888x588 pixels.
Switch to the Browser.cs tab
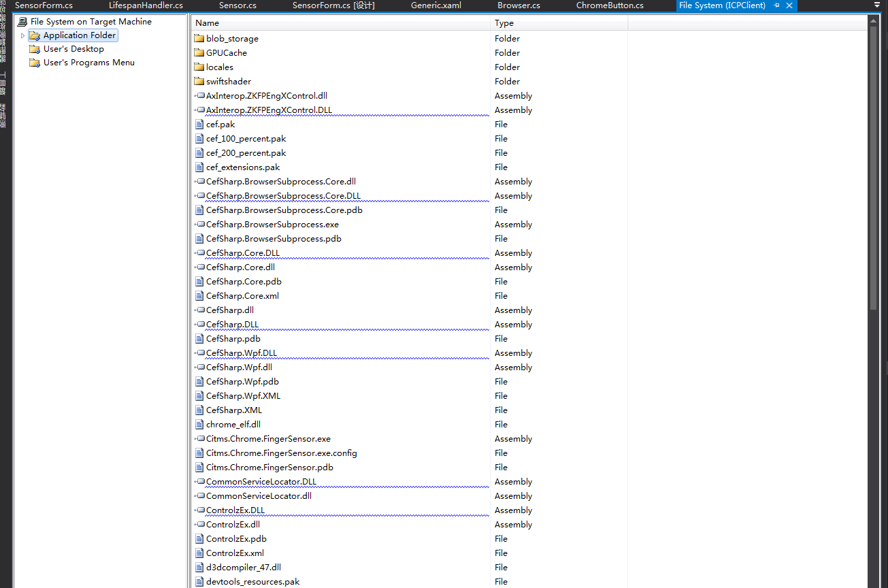(519, 5)
